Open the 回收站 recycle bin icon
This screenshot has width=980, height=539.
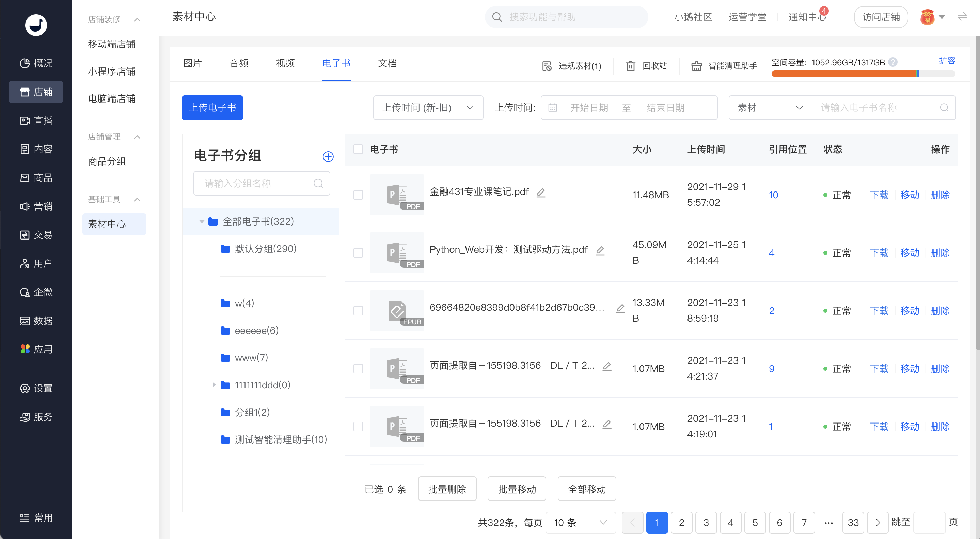(x=630, y=66)
